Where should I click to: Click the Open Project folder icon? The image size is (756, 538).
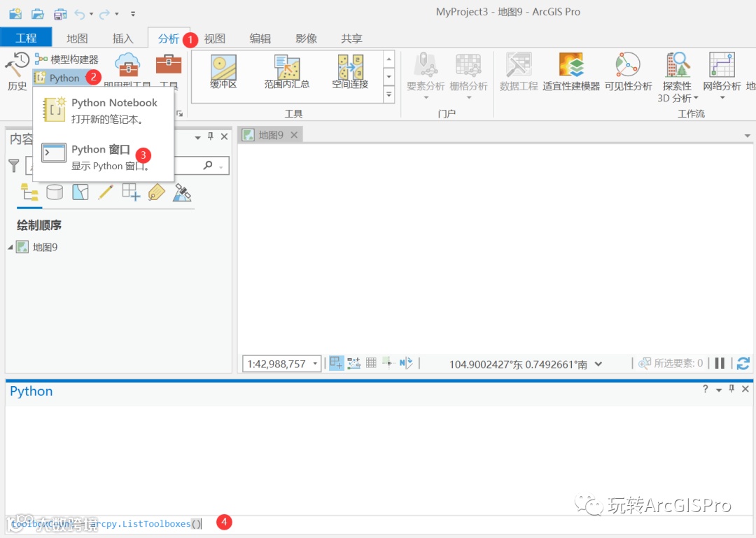pyautogui.click(x=38, y=14)
